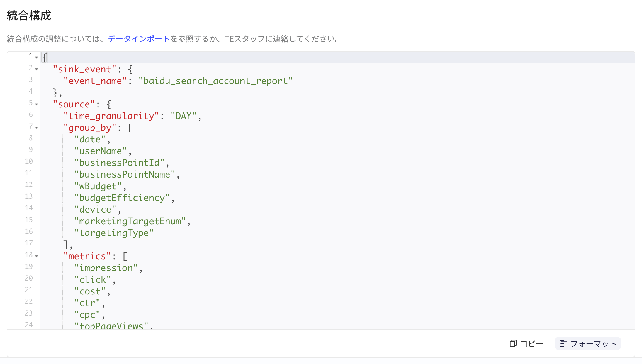Viewport: 642px width, 364px height.
Task: Click line number 12 in the gutter
Action: 29,185
